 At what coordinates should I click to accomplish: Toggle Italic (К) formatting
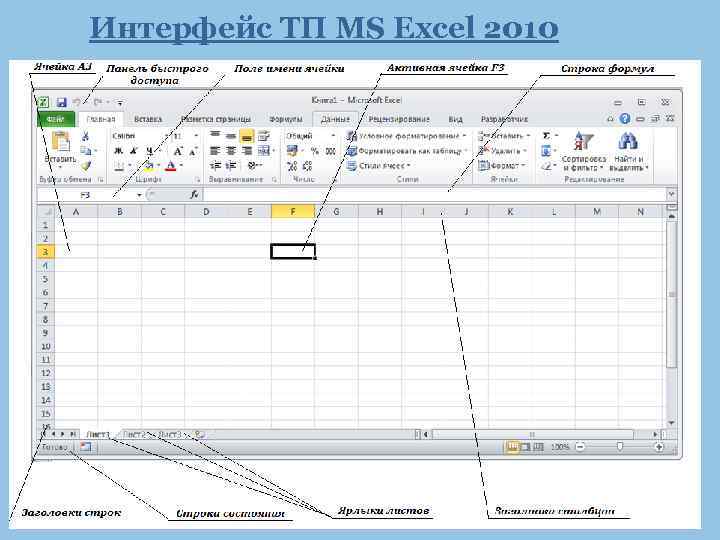134,151
